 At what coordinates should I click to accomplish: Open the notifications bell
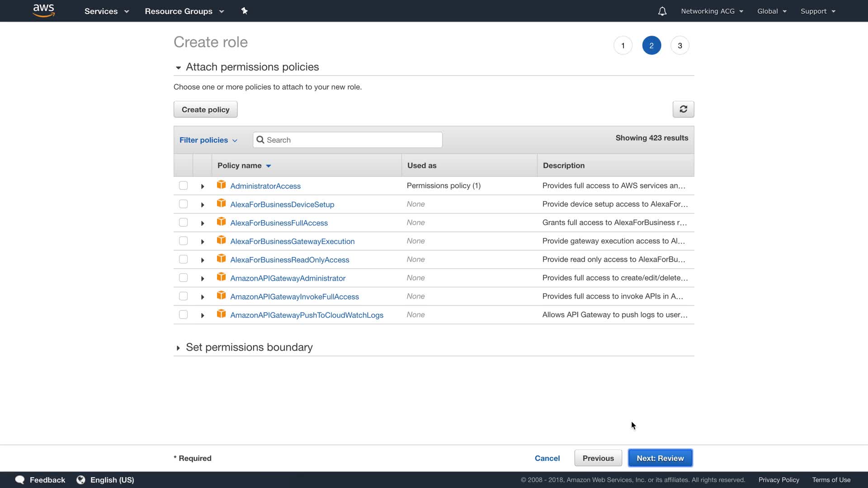[x=662, y=11]
